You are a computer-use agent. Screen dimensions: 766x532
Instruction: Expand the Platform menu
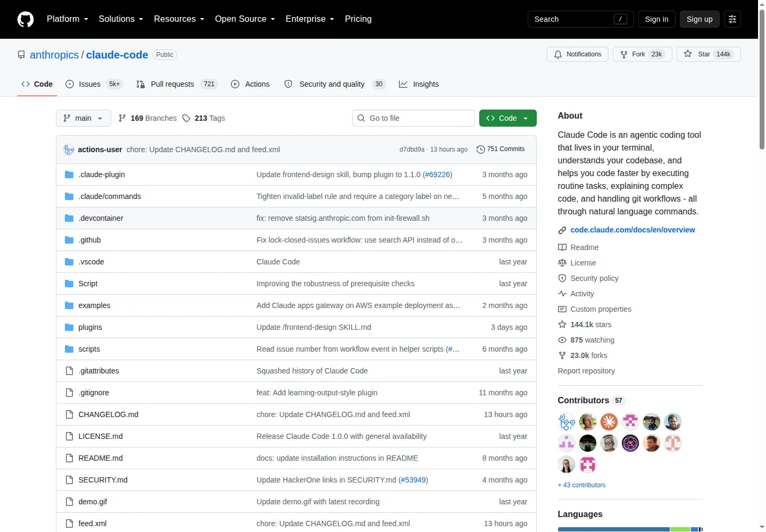coord(68,19)
